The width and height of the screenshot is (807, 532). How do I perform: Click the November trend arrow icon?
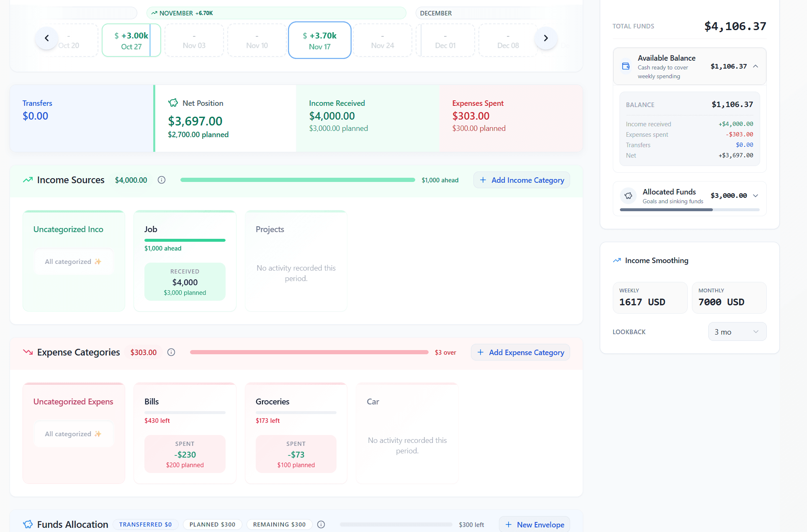[x=154, y=13]
